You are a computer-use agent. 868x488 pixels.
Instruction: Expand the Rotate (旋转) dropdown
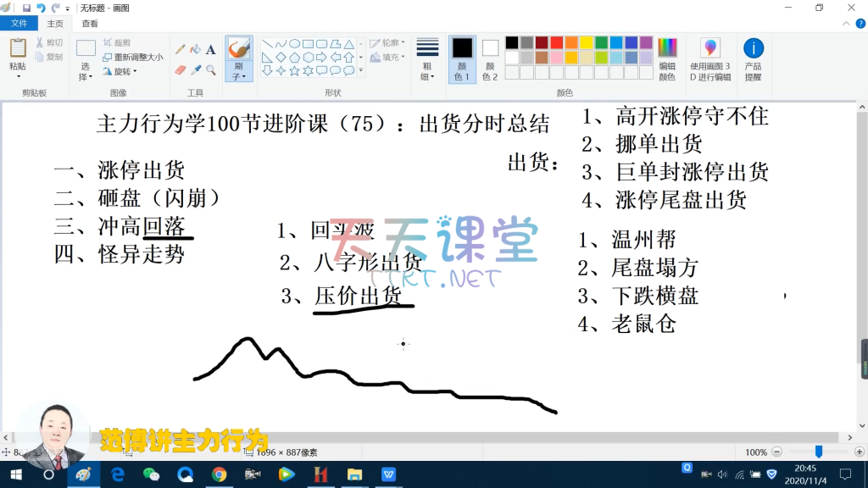pyautogui.click(x=124, y=71)
